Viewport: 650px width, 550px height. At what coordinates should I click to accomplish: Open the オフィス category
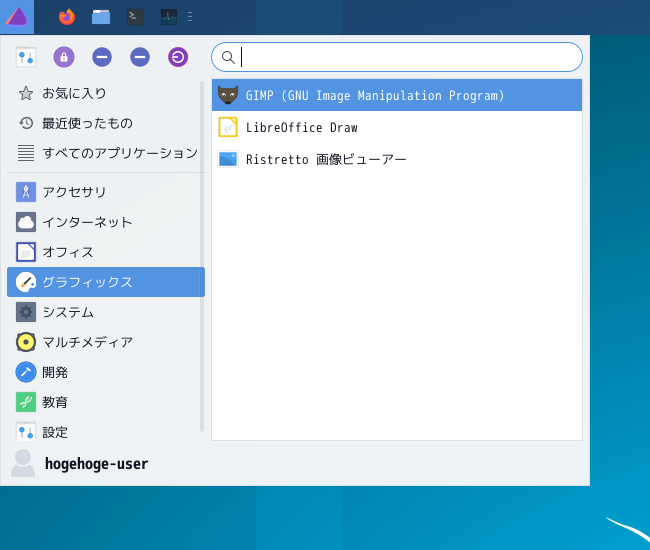[104, 252]
